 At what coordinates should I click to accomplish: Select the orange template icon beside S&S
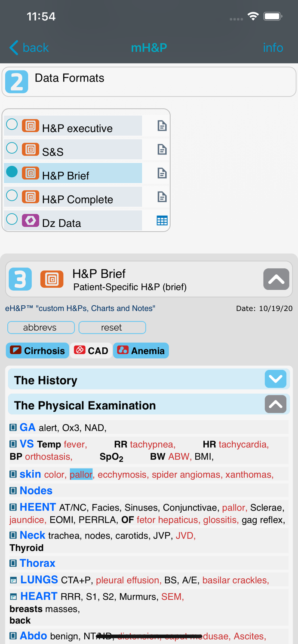pos(30,149)
